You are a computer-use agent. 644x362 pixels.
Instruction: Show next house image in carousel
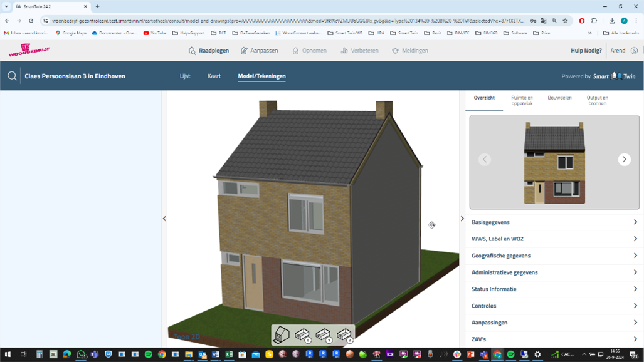(x=624, y=159)
